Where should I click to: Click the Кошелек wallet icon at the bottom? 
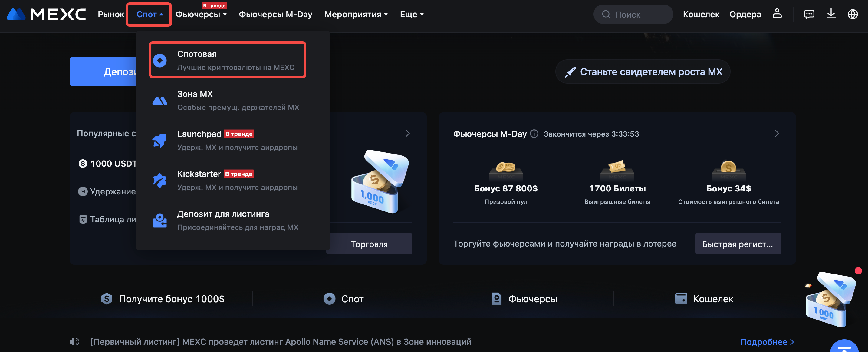(681, 298)
